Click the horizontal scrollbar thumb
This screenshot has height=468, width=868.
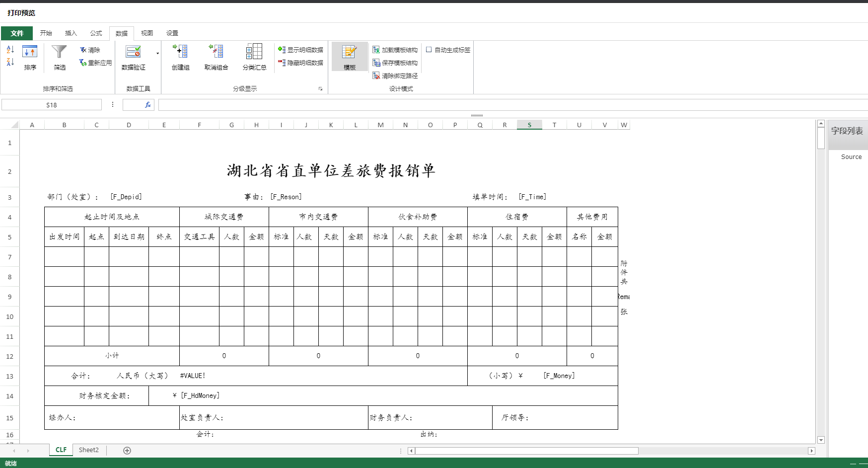(x=526, y=451)
